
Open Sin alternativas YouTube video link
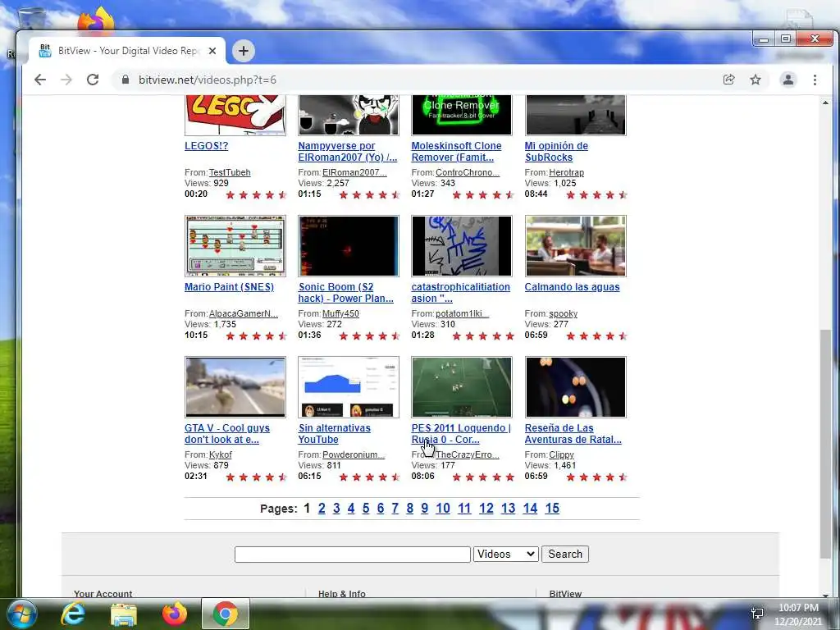pos(335,434)
